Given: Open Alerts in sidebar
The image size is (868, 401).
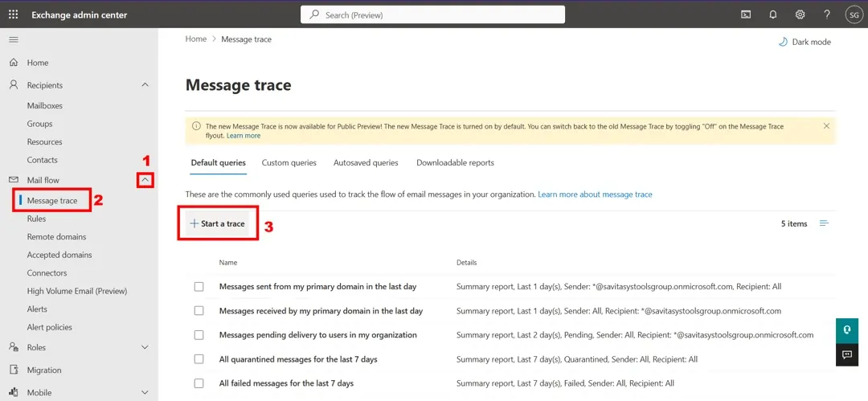Looking at the screenshot, I should coord(37,309).
